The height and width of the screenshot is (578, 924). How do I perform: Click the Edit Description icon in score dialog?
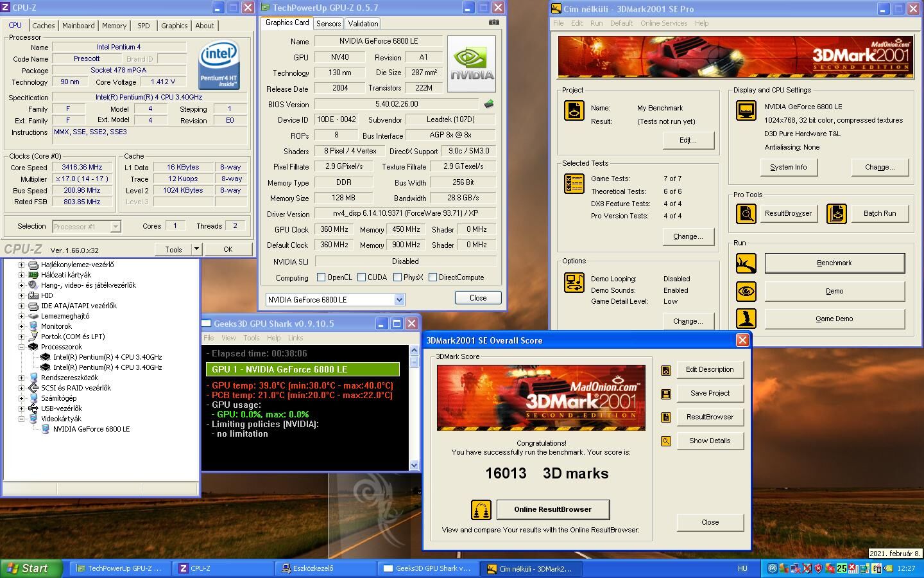(x=666, y=370)
